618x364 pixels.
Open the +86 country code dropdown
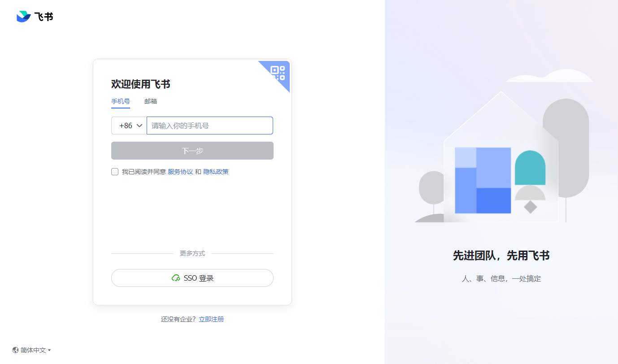pos(129,126)
